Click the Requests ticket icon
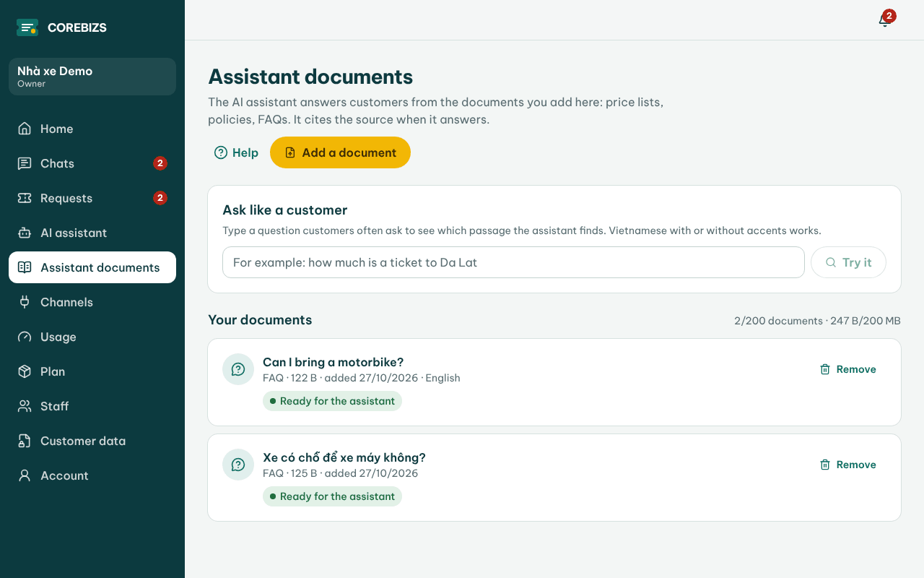This screenshot has height=578, width=924. 25,198
